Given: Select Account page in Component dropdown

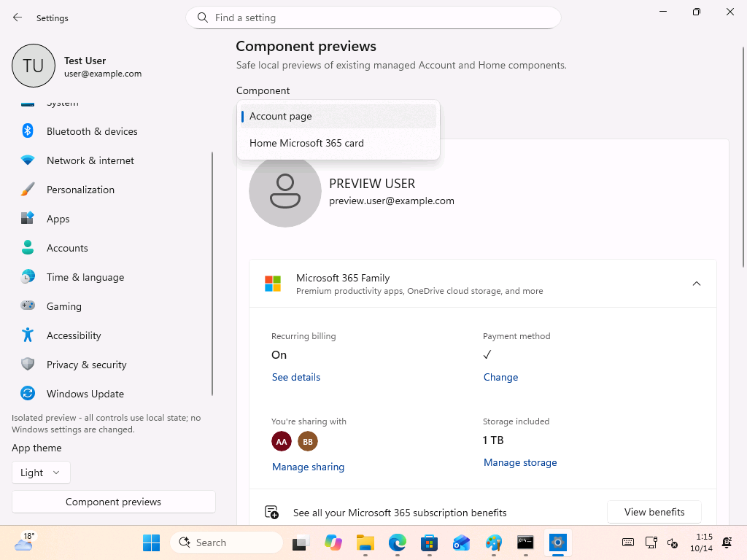Looking at the screenshot, I should 338,116.
